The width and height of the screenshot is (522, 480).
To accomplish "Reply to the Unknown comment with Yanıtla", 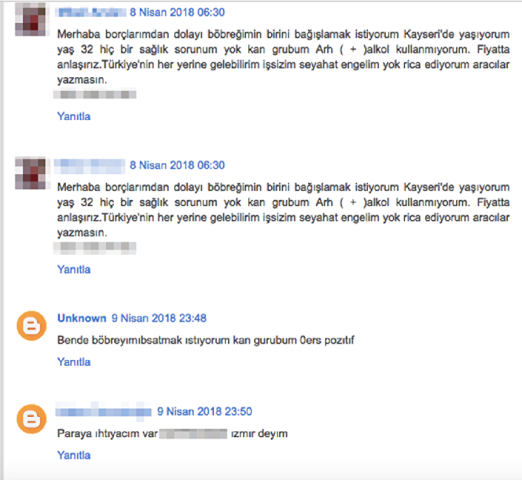I will pos(74,362).
